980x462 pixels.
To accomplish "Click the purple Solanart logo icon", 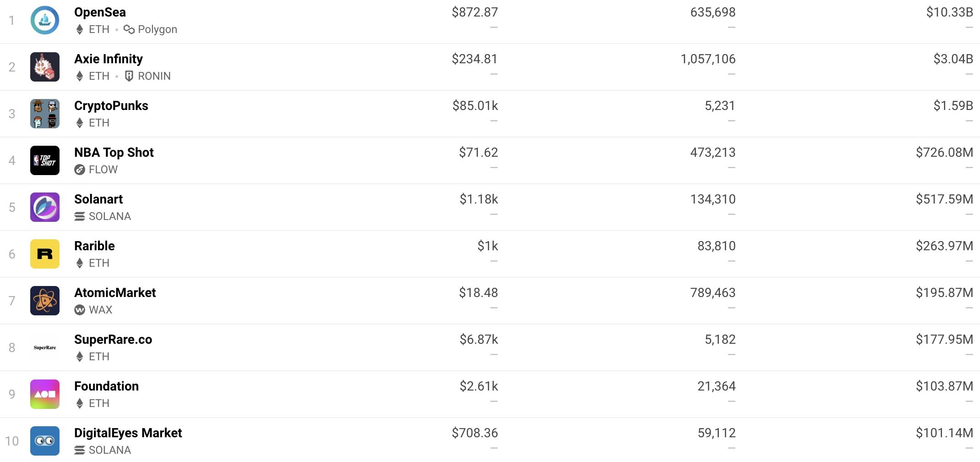I will pyautogui.click(x=45, y=207).
